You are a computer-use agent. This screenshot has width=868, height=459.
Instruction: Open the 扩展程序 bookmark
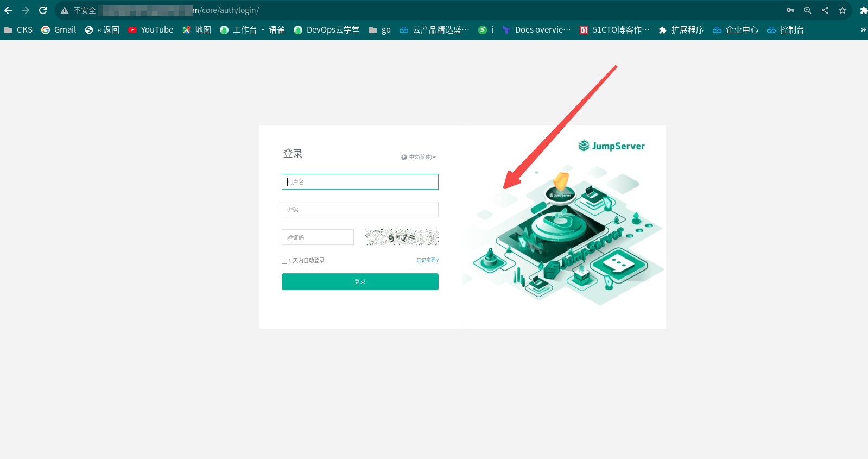point(681,30)
